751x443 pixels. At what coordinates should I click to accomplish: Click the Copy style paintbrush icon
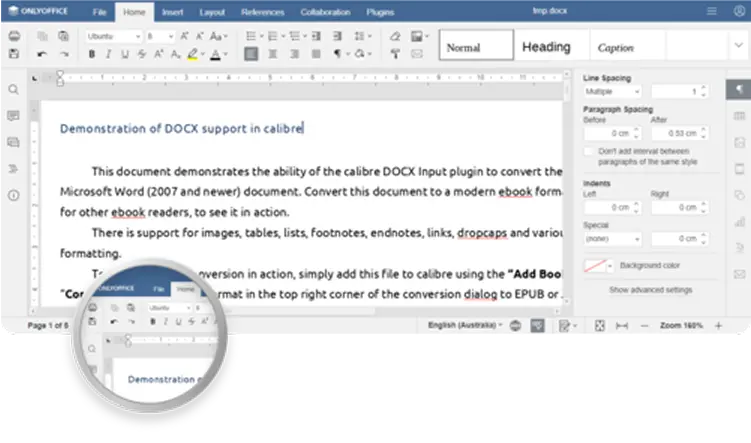coord(395,54)
